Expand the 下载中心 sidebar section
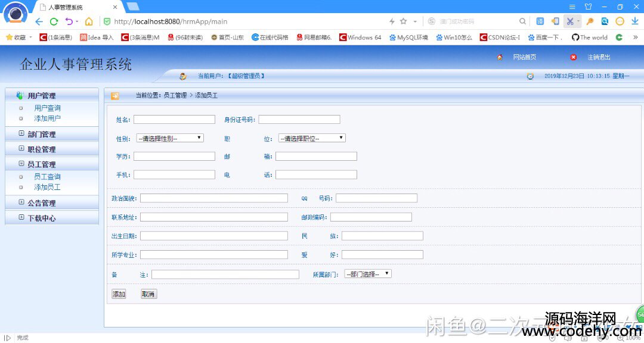644x343 pixels. (42, 218)
